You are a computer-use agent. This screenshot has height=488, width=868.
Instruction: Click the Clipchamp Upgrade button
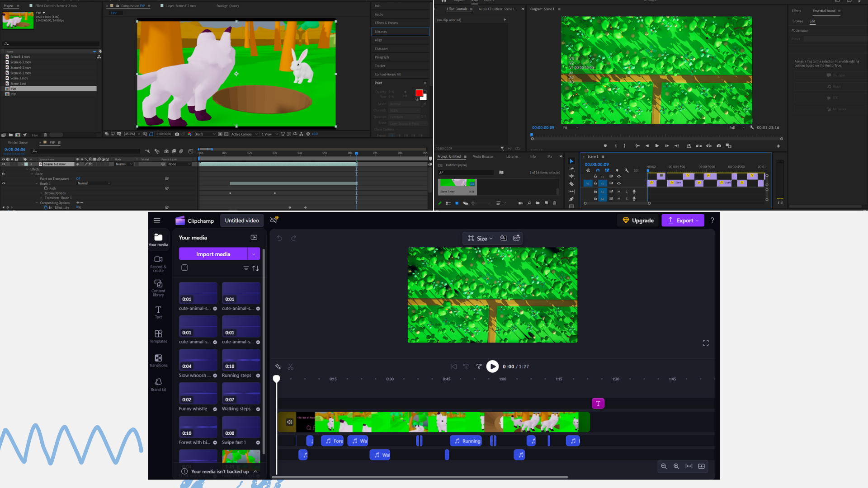tap(638, 221)
